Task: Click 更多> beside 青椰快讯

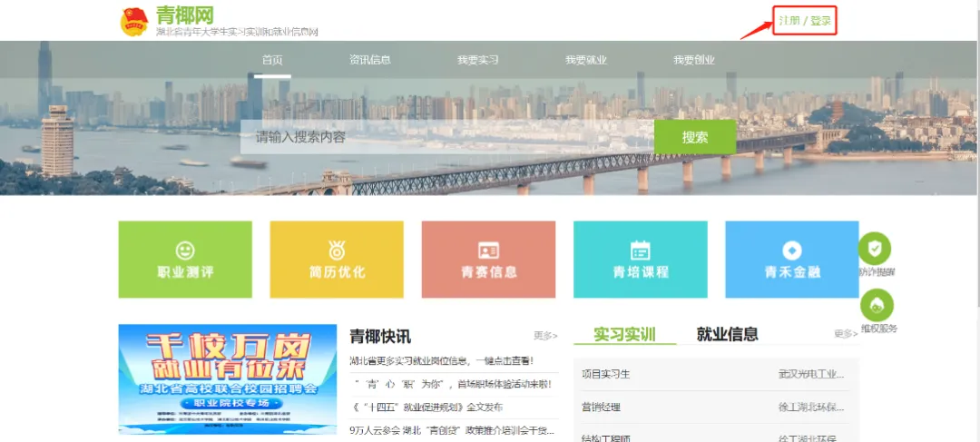Action: point(545,336)
